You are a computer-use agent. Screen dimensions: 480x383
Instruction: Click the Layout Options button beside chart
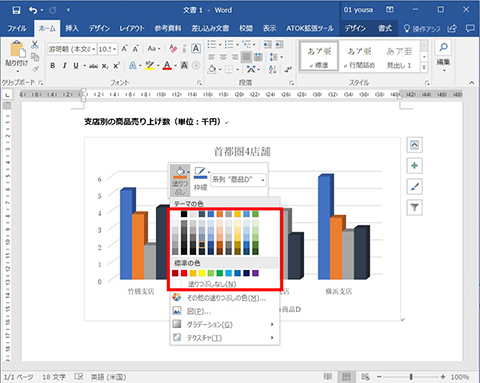point(414,145)
